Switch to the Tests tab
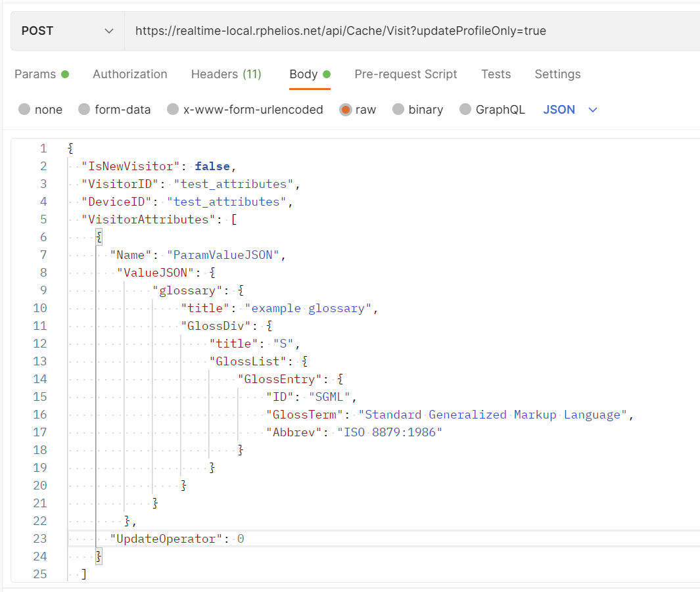Screen dimensions: 700x592 click(x=496, y=74)
